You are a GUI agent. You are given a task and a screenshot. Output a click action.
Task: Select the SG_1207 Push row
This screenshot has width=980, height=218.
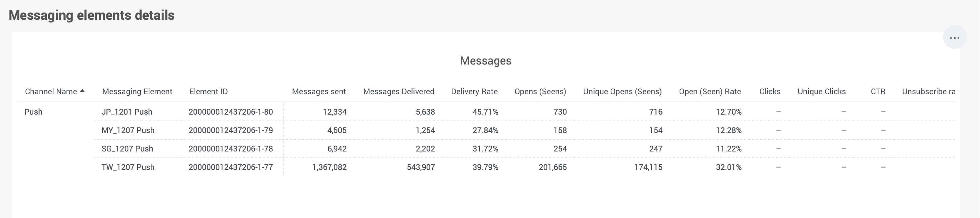tap(127, 149)
